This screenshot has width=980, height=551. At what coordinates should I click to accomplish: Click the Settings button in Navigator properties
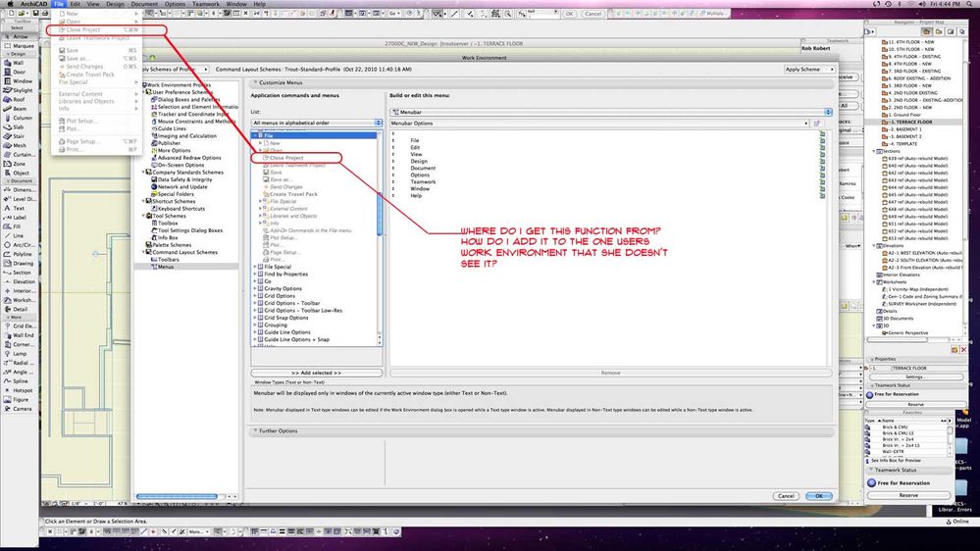pos(915,376)
